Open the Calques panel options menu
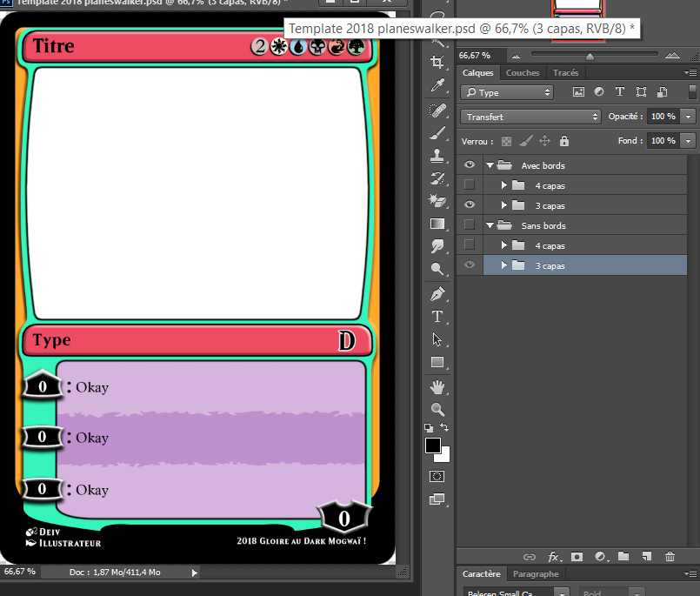Viewport: 700px width, 596px height. click(690, 72)
